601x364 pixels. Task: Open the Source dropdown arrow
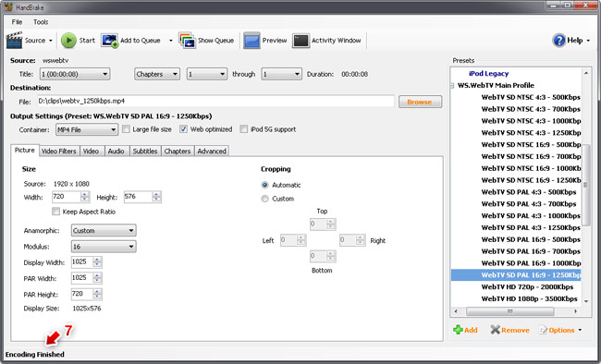(x=51, y=41)
